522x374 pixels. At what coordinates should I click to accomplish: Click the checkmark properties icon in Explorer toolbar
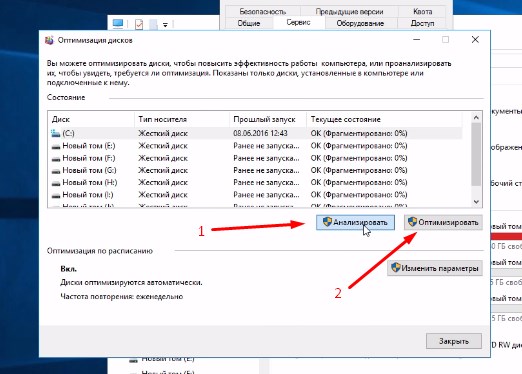[x=139, y=24]
